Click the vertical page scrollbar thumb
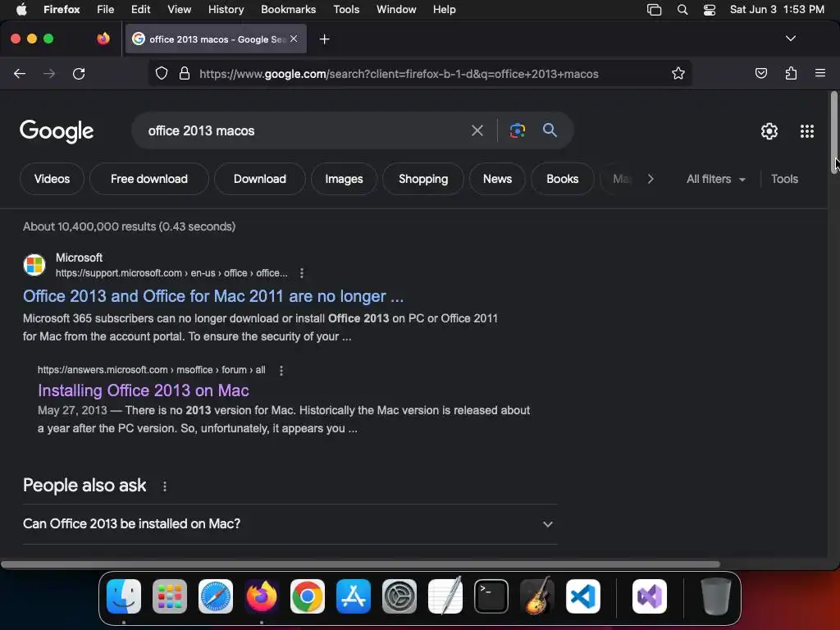Viewport: 840px width, 630px height. point(833,132)
